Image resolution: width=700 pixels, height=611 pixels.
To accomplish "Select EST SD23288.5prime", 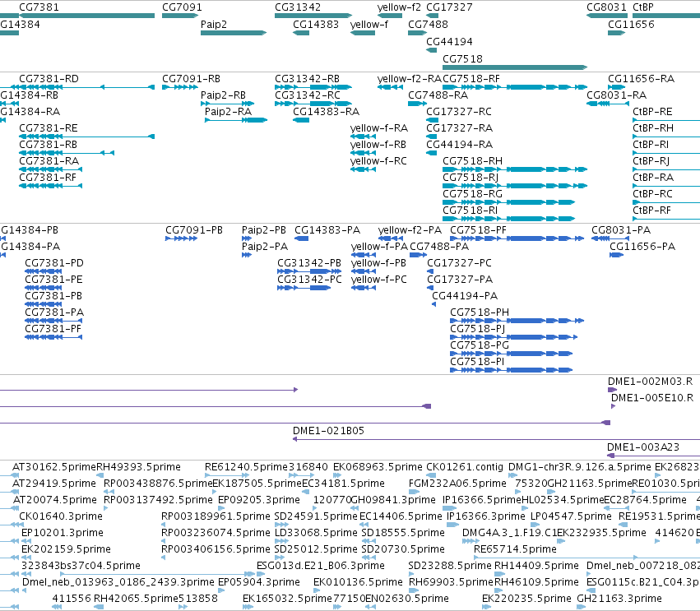I will (413, 574).
